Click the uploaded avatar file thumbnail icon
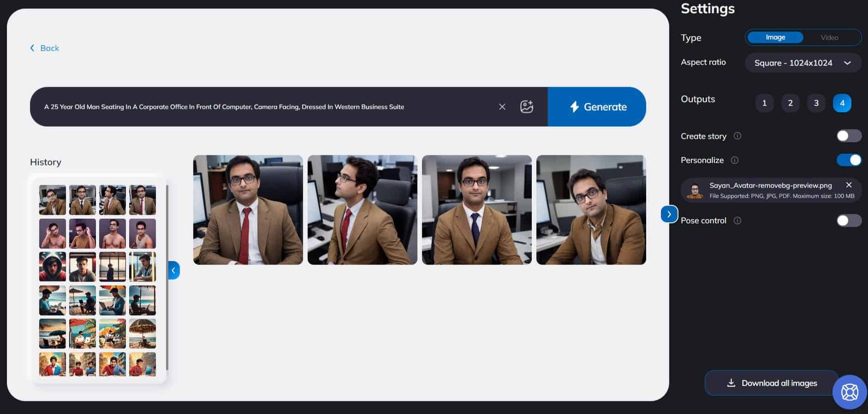The width and height of the screenshot is (868, 414). click(694, 191)
